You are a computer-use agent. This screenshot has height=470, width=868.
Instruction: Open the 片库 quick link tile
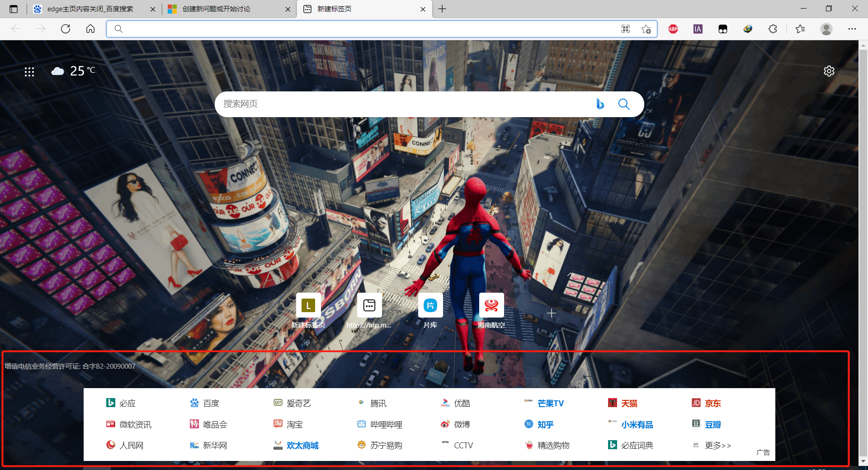430,311
